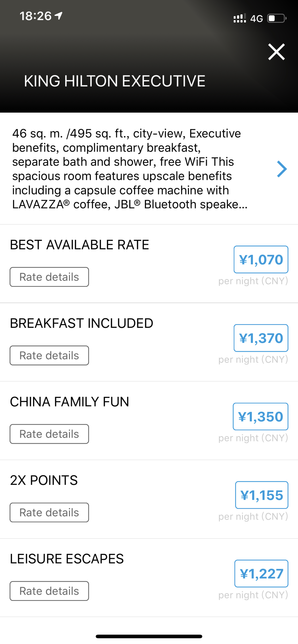Pick the ¥1,350 China Family Fun rate

[x=260, y=416]
